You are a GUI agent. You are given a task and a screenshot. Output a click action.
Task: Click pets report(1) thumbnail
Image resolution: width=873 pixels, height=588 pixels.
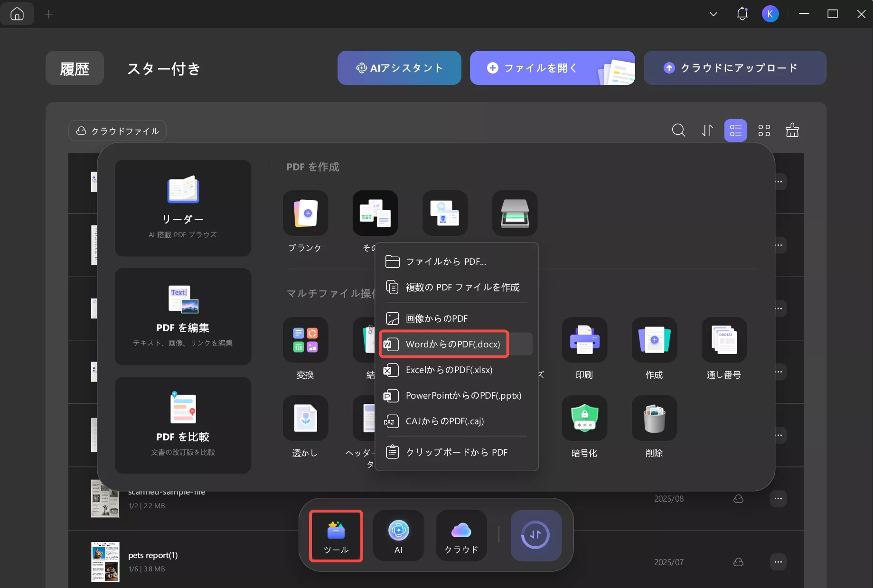(105, 562)
